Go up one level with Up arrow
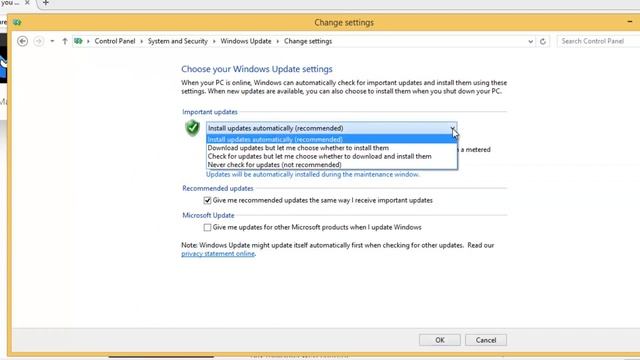The image size is (640, 360). point(64,41)
